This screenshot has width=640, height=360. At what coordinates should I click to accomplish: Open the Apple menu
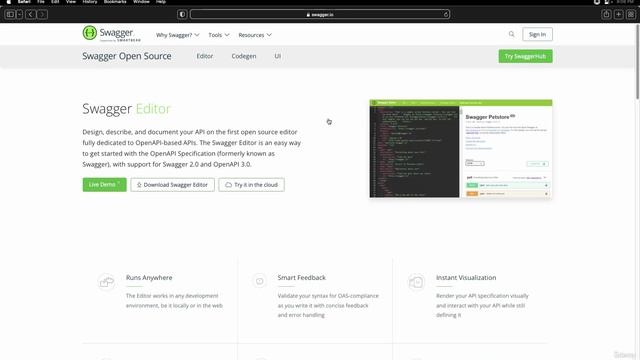point(9,2)
